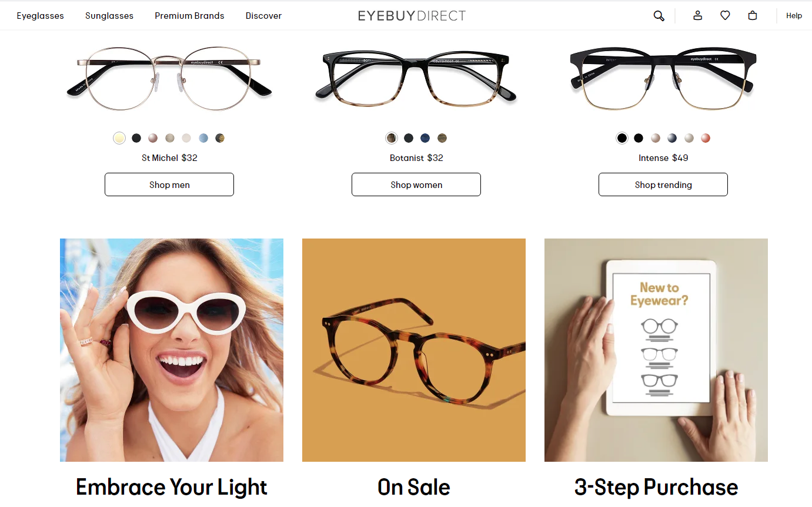Open the Sunglasses menu
This screenshot has width=812, height=507.
click(109, 16)
